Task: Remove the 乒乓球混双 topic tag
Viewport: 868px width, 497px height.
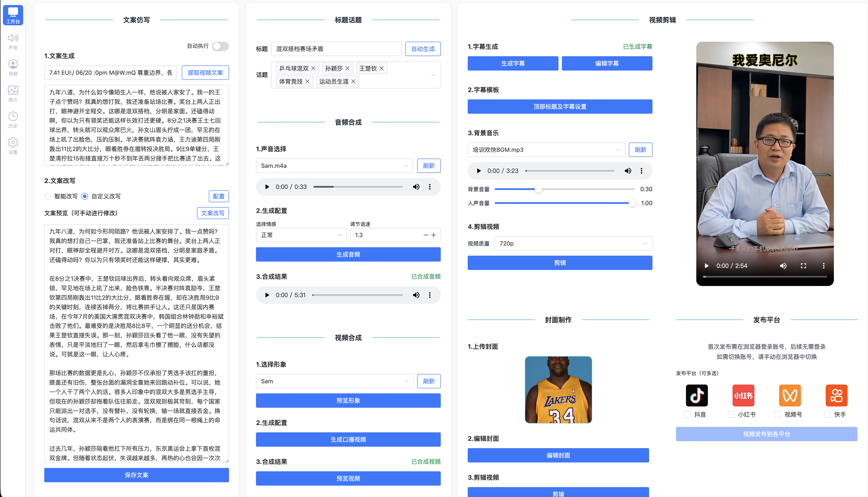Action: pos(313,68)
